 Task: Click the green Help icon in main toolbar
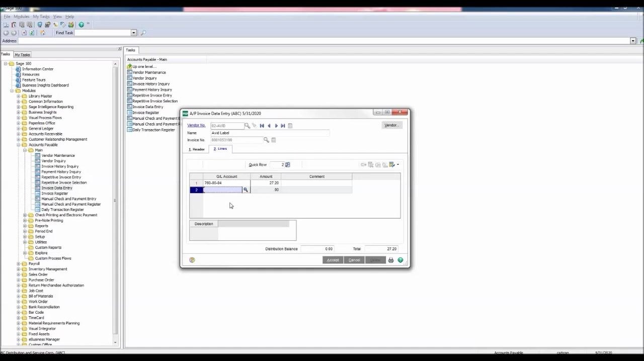pyautogui.click(x=81, y=25)
